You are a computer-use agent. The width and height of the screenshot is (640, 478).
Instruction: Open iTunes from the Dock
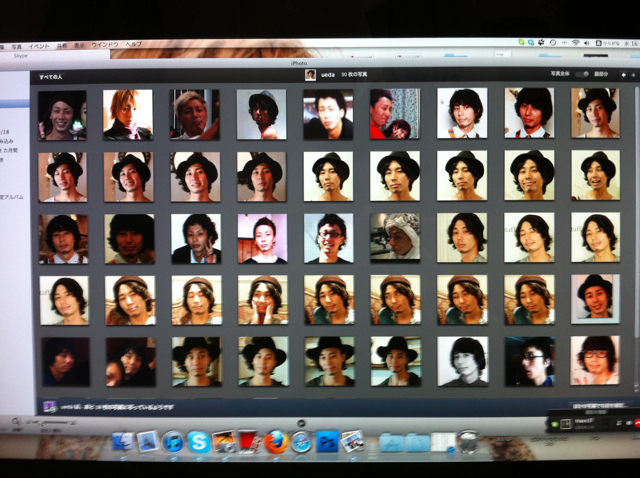click(173, 442)
